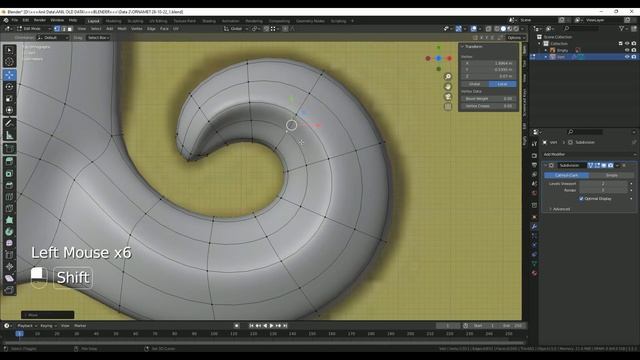Expand the Empty object in outliner

click(546, 50)
